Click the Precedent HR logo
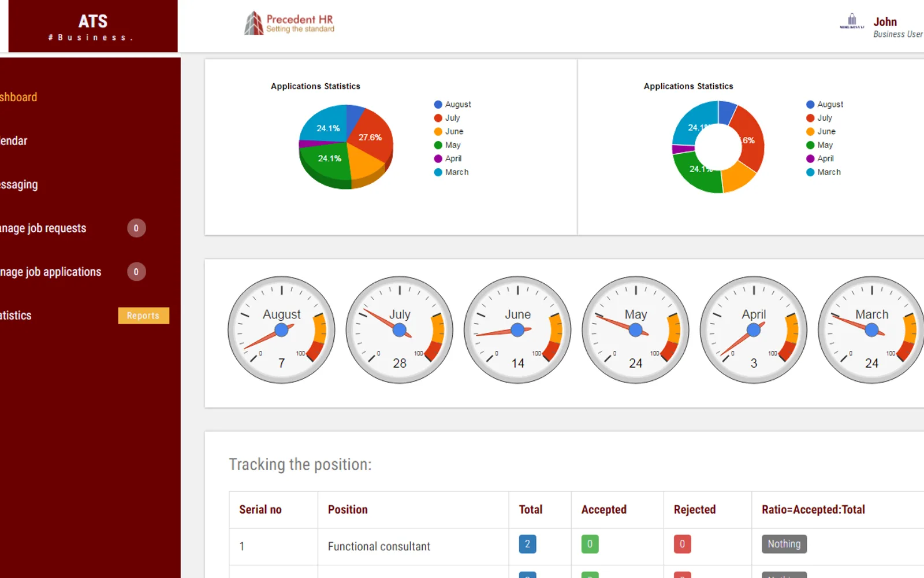Viewport: 924px width, 578px height. click(289, 23)
